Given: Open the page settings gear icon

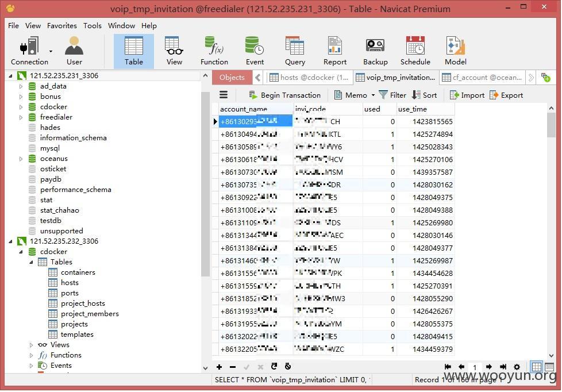Looking at the screenshot, I should [x=517, y=367].
